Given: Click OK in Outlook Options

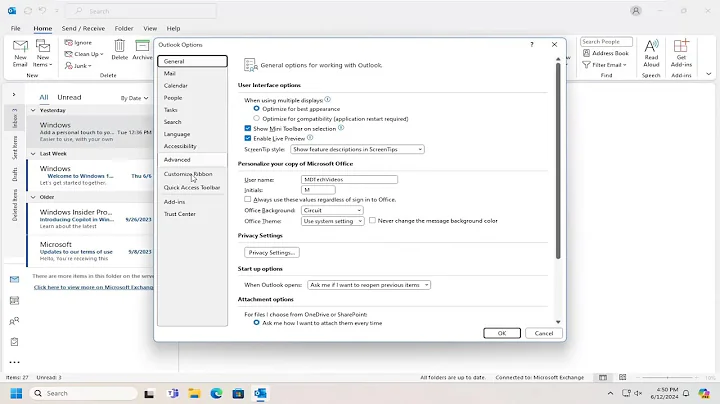Looking at the screenshot, I should pos(502,333).
